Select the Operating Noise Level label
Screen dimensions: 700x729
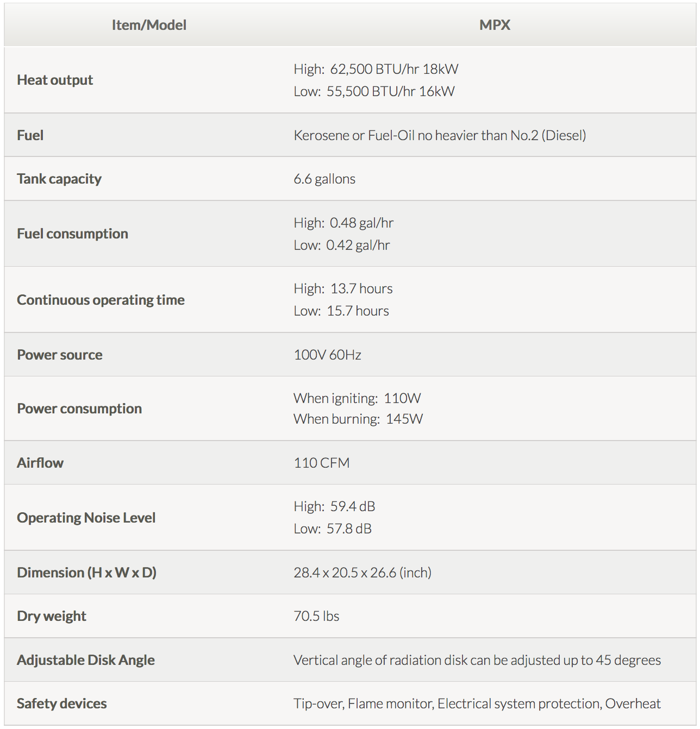pyautogui.click(x=86, y=518)
